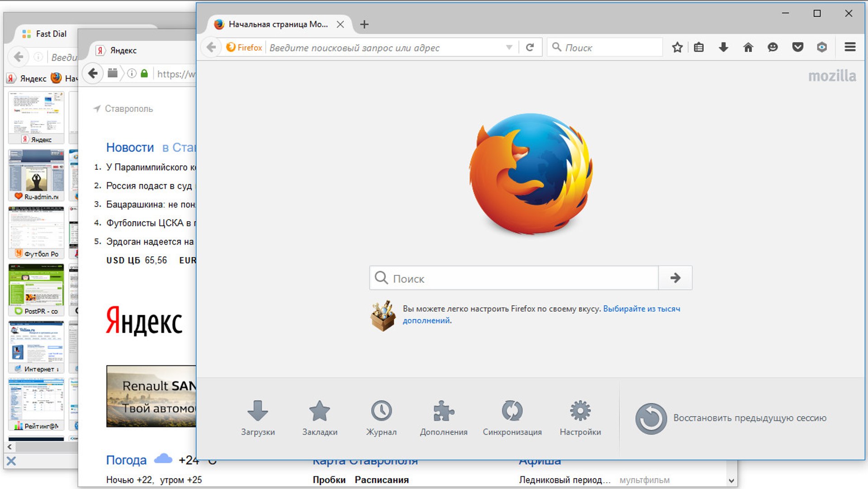
Task: Open Дополнения puzzle icon on start page
Action: [x=444, y=418]
